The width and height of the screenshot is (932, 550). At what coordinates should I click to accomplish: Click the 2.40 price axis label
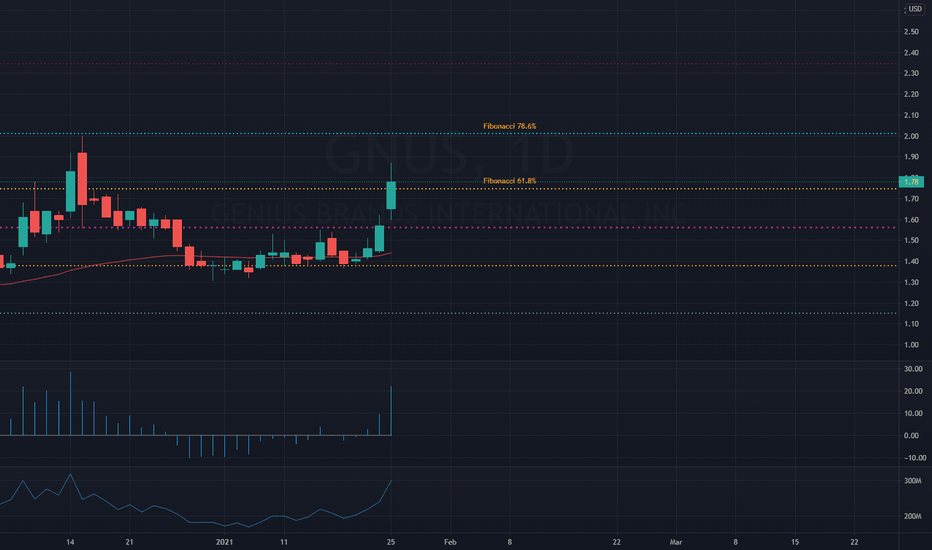[x=911, y=53]
